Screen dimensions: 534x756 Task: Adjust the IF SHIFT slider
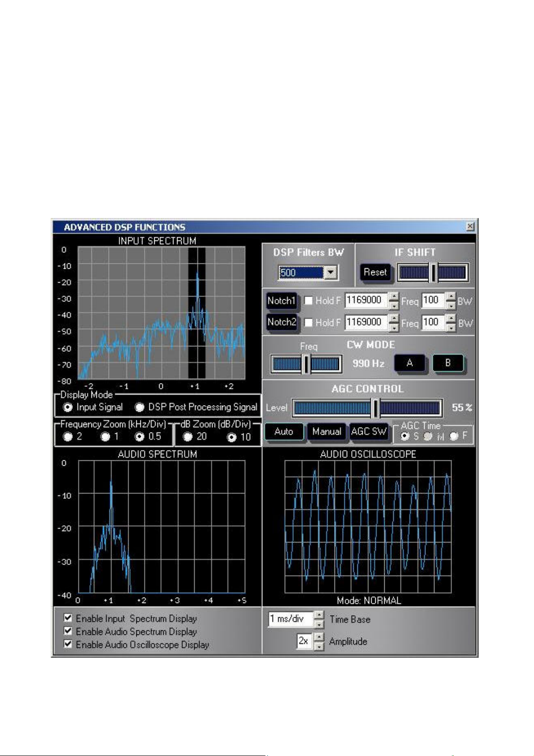coord(433,273)
